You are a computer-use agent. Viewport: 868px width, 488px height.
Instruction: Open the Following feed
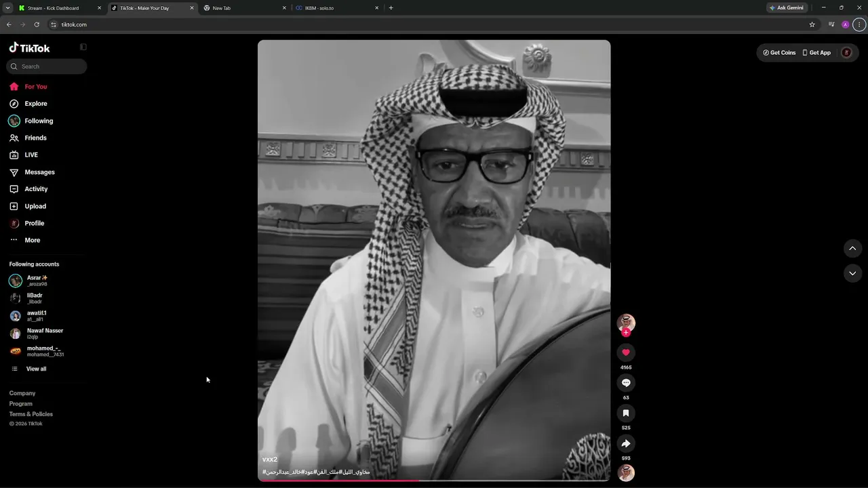pos(31,121)
